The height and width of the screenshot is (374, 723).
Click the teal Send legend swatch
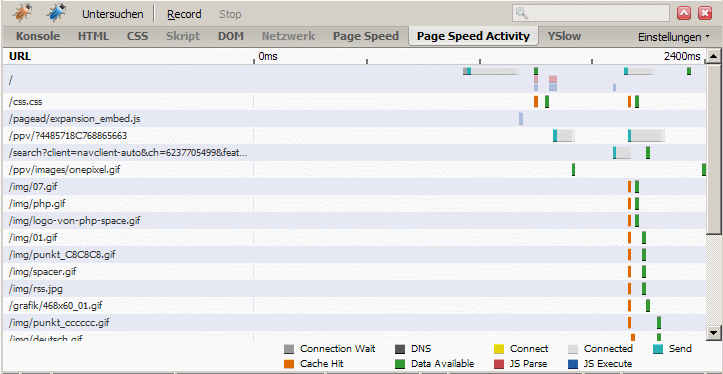point(658,349)
